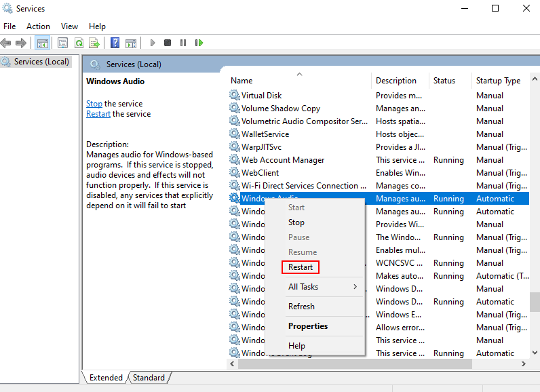The image size is (540, 392).
Task: Click the horizontal scrollbar left arrow
Action: tap(232, 364)
